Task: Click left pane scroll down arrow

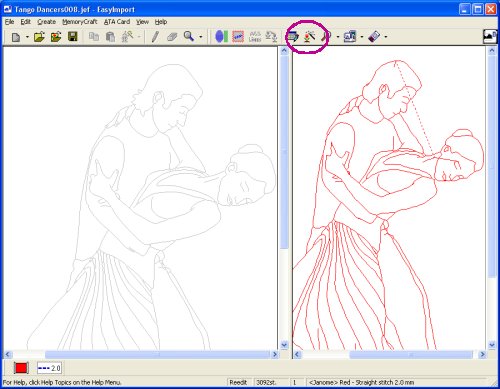Action: pos(284,345)
